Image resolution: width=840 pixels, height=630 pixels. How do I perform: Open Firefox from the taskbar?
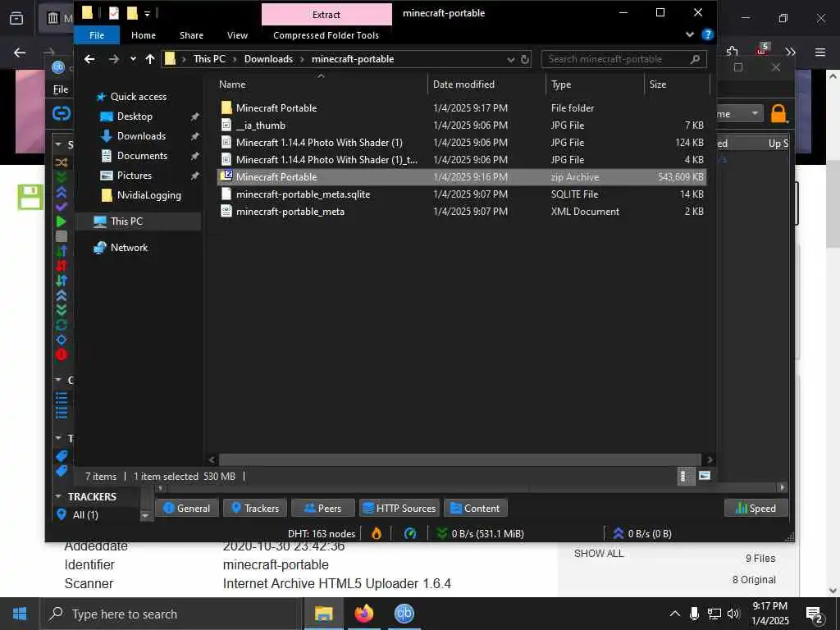tap(363, 614)
